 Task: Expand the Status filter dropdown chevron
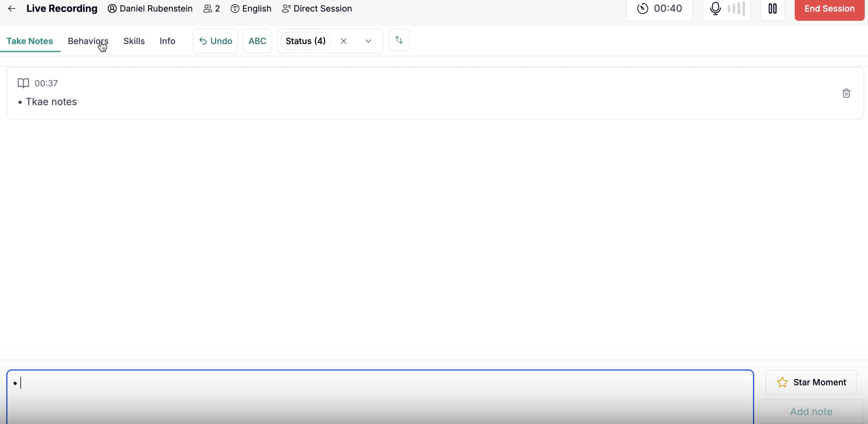(x=368, y=41)
